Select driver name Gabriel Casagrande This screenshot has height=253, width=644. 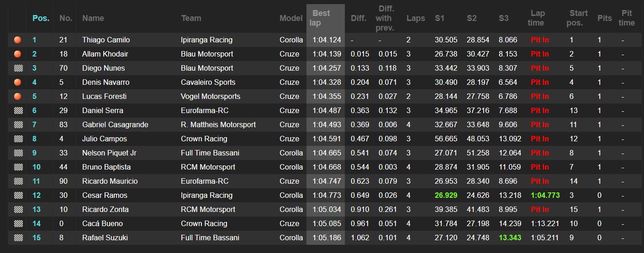(x=115, y=125)
